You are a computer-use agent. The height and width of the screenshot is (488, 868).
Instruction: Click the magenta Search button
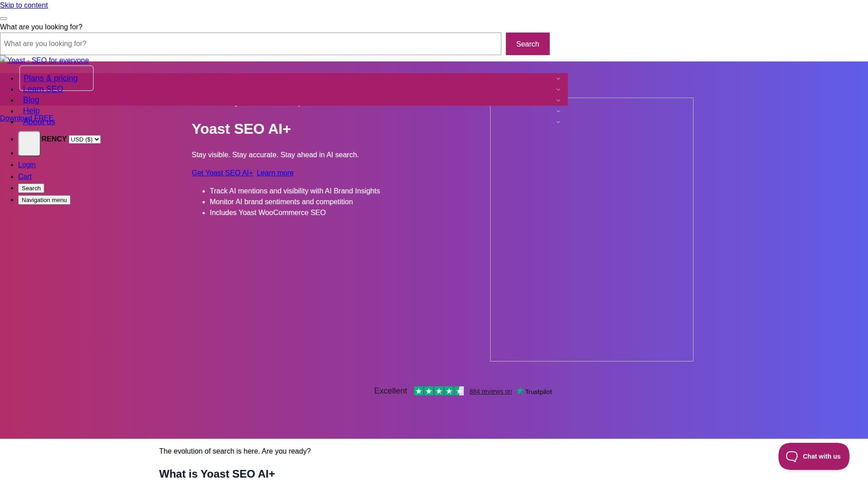click(x=528, y=44)
